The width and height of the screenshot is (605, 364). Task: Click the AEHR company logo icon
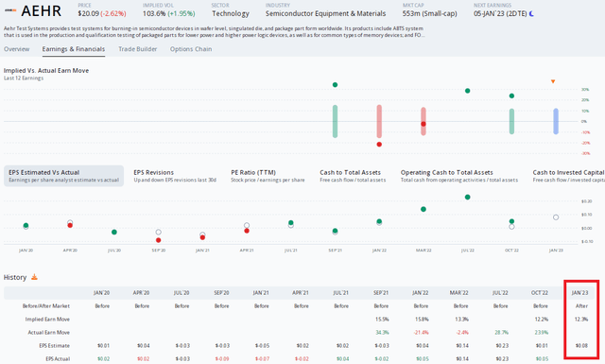[x=10, y=10]
